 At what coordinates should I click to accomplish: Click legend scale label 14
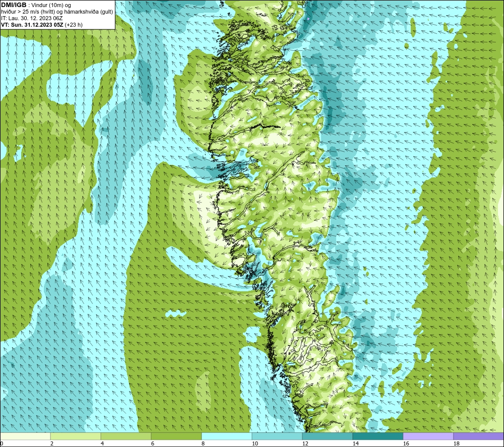(x=355, y=443)
